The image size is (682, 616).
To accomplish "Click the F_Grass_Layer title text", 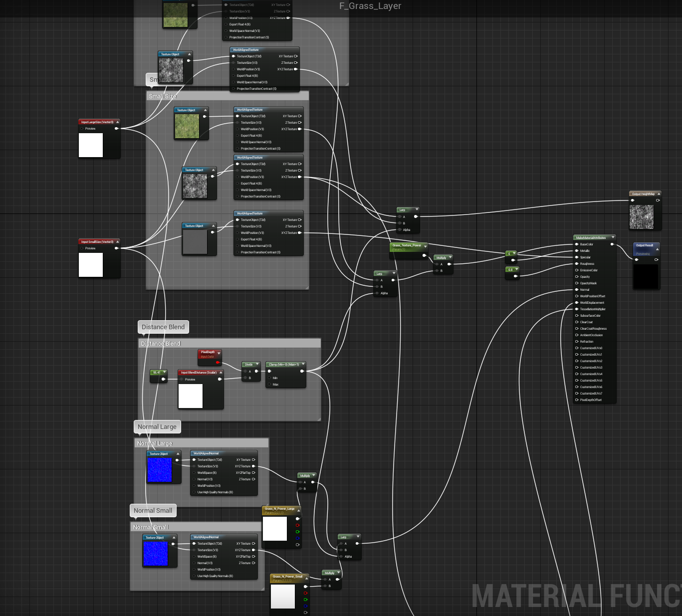I will tap(370, 6).
